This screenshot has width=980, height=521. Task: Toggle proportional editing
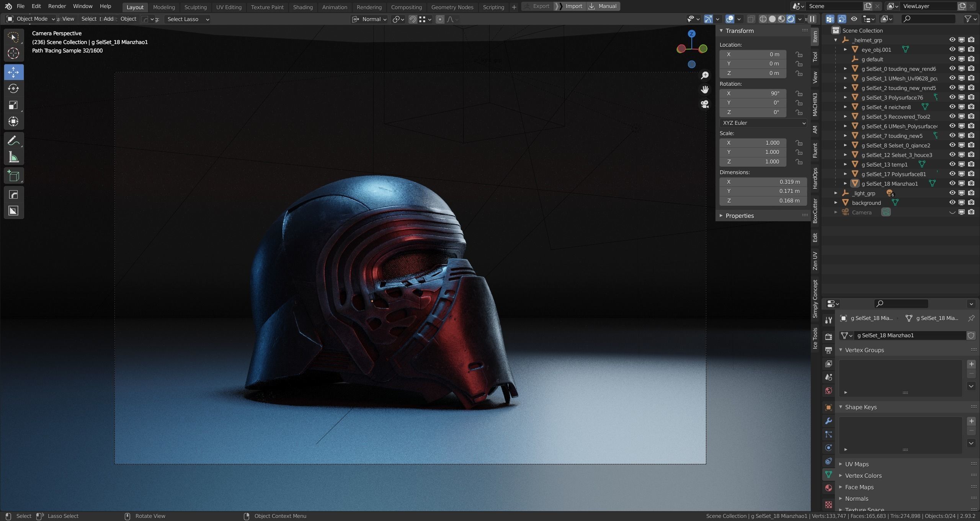tap(440, 19)
